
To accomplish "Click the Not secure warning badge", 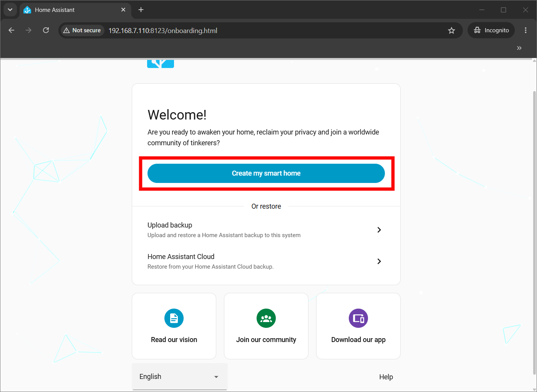I will point(82,30).
